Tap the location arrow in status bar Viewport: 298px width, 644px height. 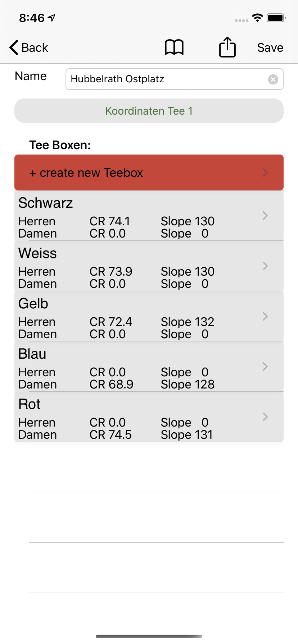click(52, 18)
